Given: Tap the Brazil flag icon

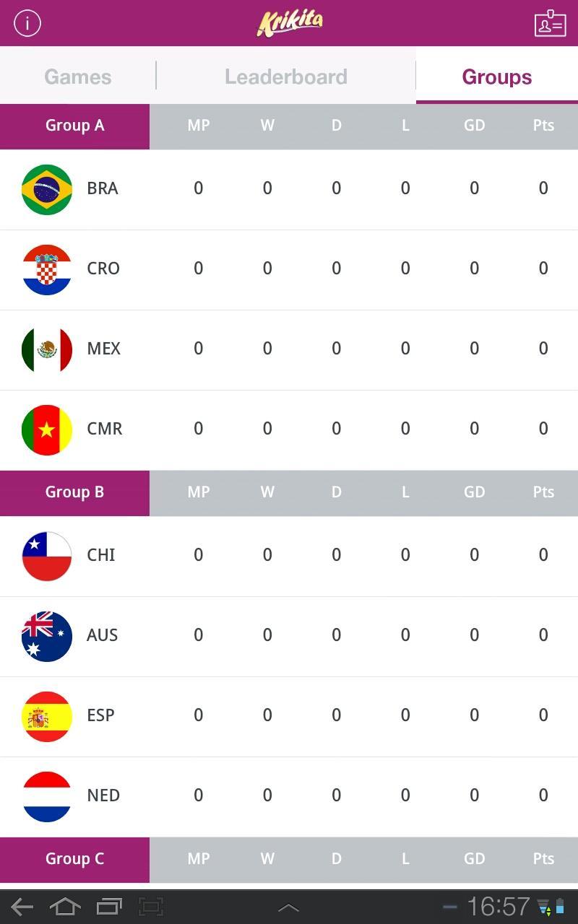Looking at the screenshot, I should click(x=47, y=189).
